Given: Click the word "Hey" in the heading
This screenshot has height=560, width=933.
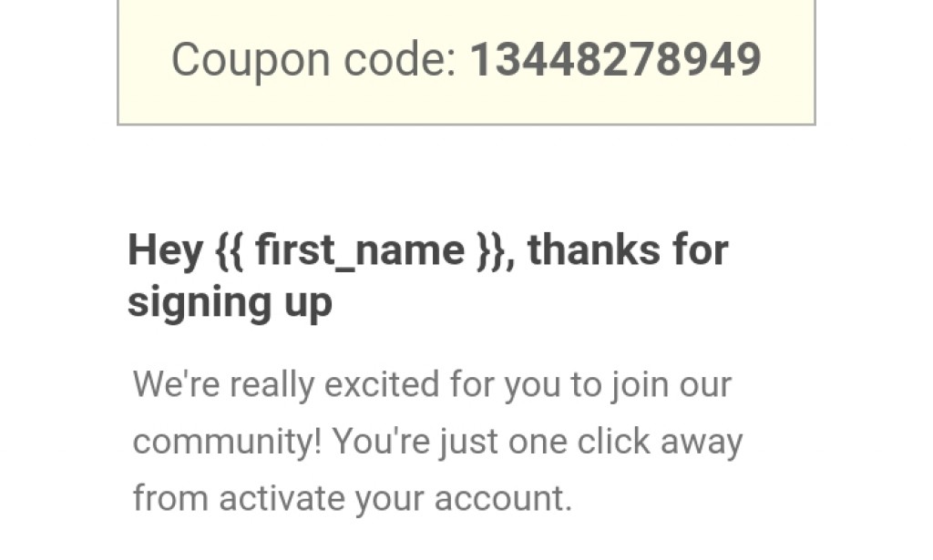Looking at the screenshot, I should 166,250.
